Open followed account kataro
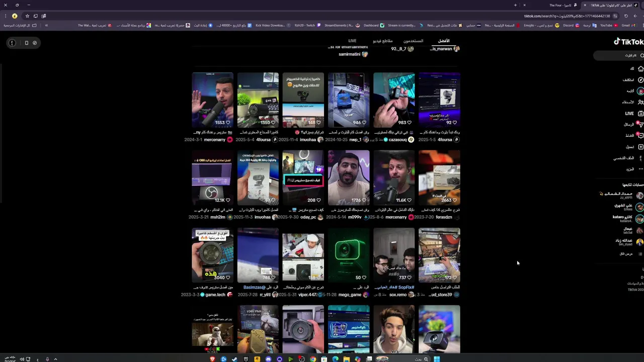Viewport: 644px width, 362px height. 628,218
